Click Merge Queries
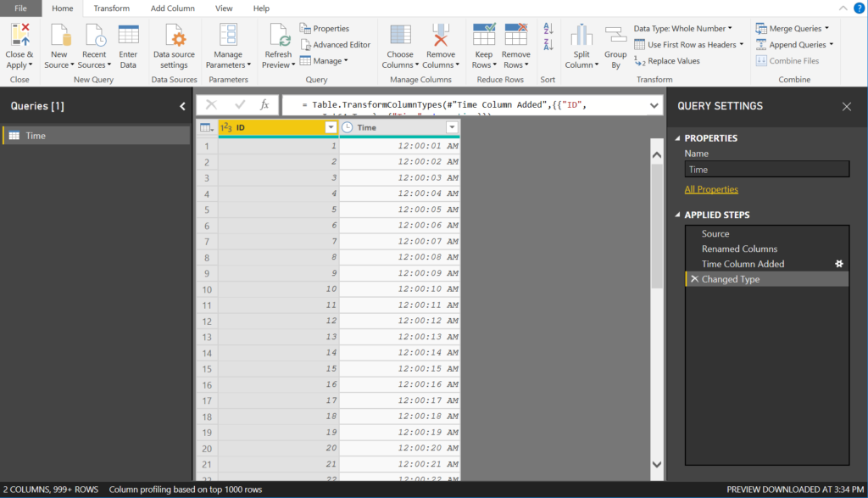The image size is (868, 498). (793, 28)
